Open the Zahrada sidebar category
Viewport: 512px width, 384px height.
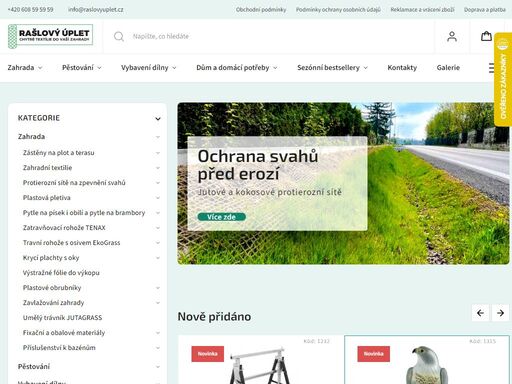click(31, 137)
